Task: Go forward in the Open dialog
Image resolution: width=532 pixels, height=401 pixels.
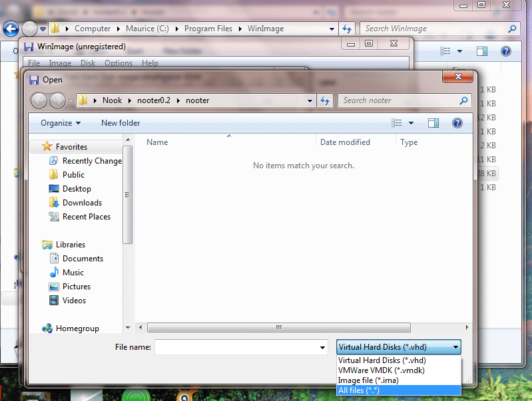Action: [57, 100]
